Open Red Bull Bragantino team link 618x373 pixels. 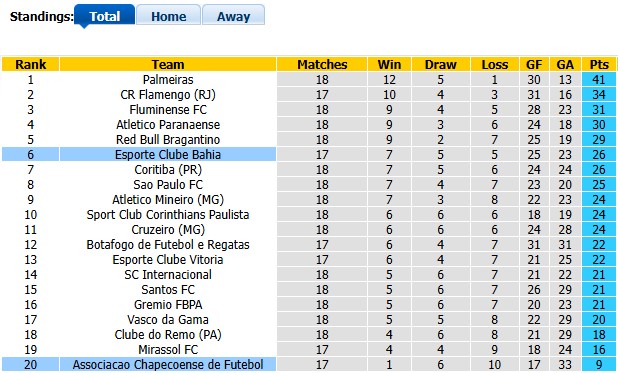[168, 140]
